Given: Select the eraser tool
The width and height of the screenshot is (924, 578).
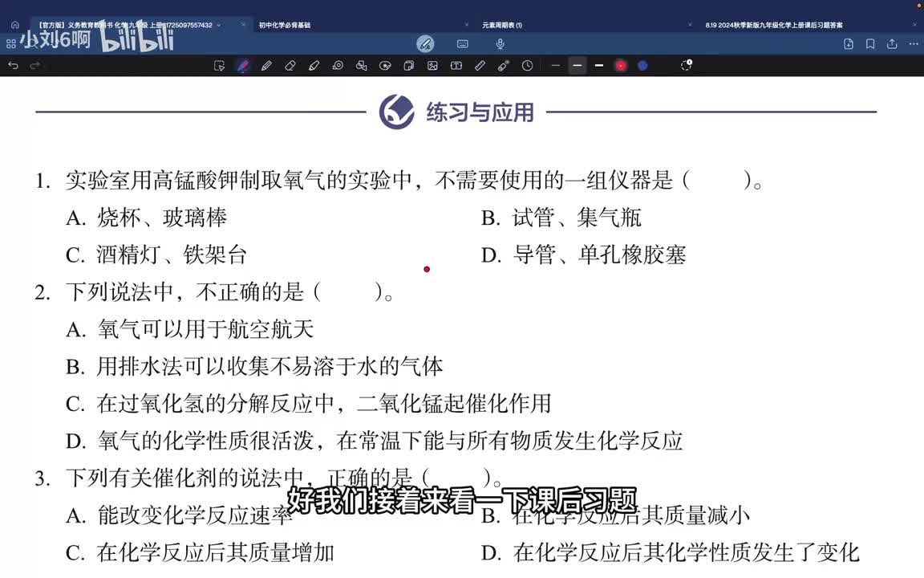Looking at the screenshot, I should pyautogui.click(x=290, y=66).
